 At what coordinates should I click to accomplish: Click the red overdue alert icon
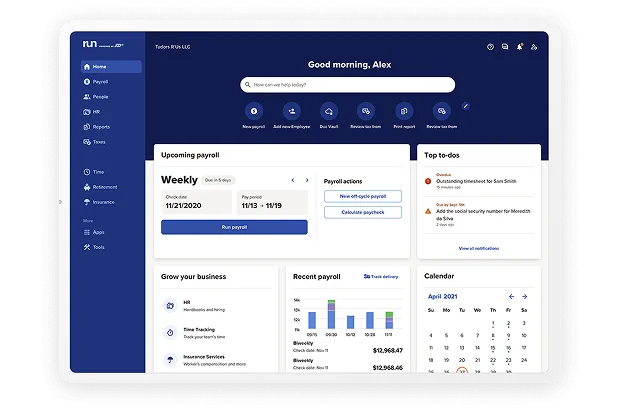[x=428, y=181]
